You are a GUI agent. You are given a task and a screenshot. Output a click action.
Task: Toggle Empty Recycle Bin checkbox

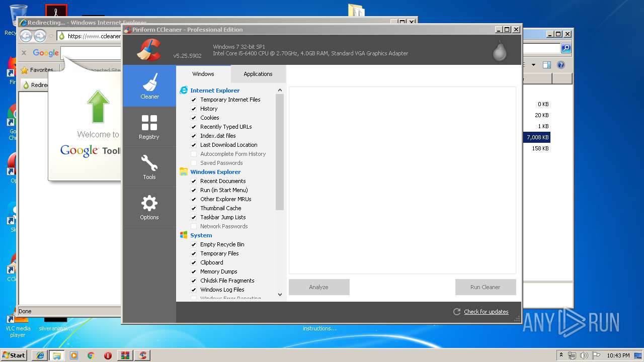tap(194, 244)
